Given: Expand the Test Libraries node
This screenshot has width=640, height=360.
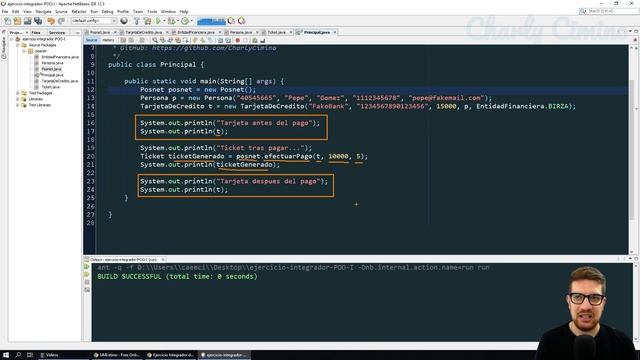Looking at the screenshot, I should coord(18,105).
